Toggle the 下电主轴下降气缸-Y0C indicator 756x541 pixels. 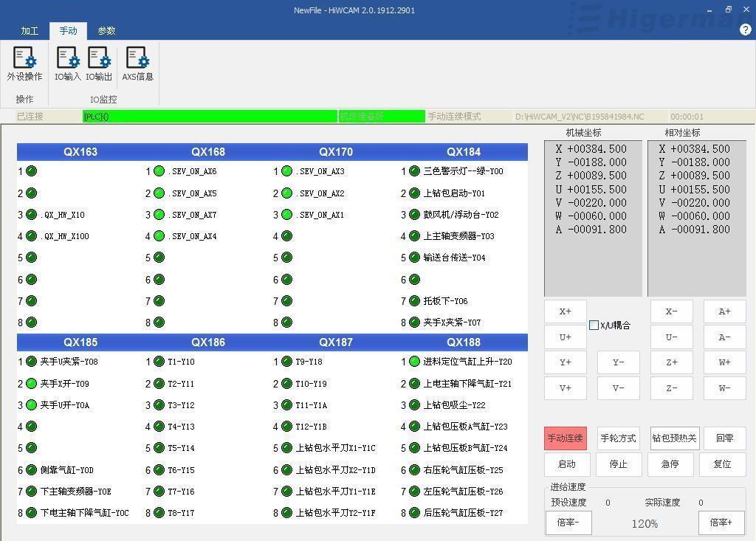click(31, 513)
